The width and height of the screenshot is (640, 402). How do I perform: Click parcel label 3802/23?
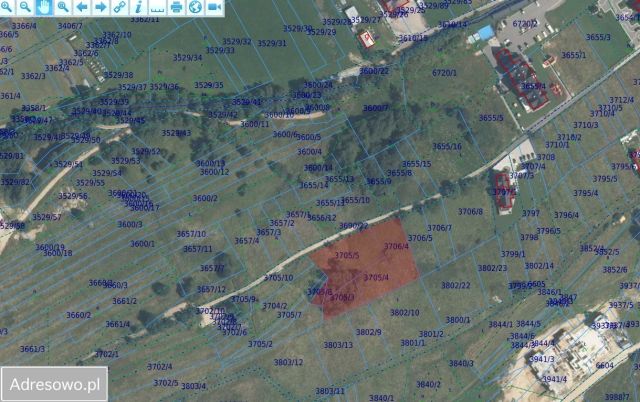tap(492, 268)
